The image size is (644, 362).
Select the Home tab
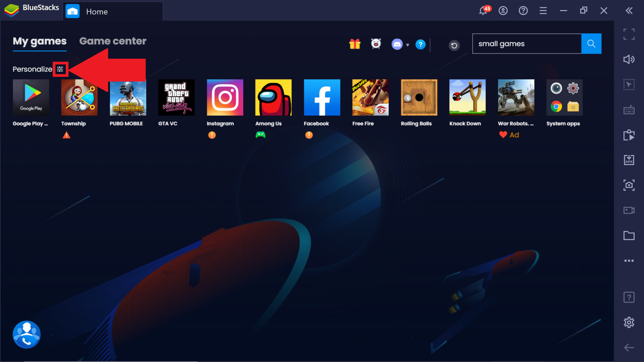click(x=113, y=11)
